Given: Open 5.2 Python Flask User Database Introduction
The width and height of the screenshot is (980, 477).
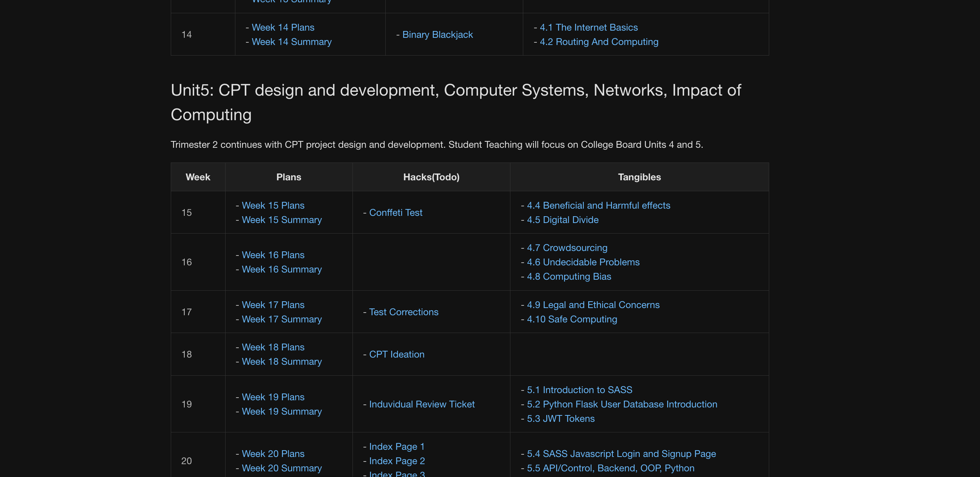Looking at the screenshot, I should (x=621, y=404).
